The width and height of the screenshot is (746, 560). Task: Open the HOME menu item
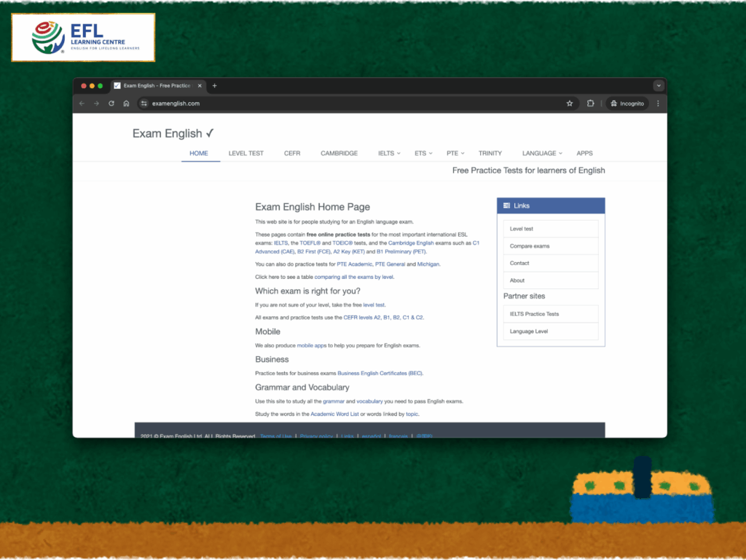tap(199, 153)
